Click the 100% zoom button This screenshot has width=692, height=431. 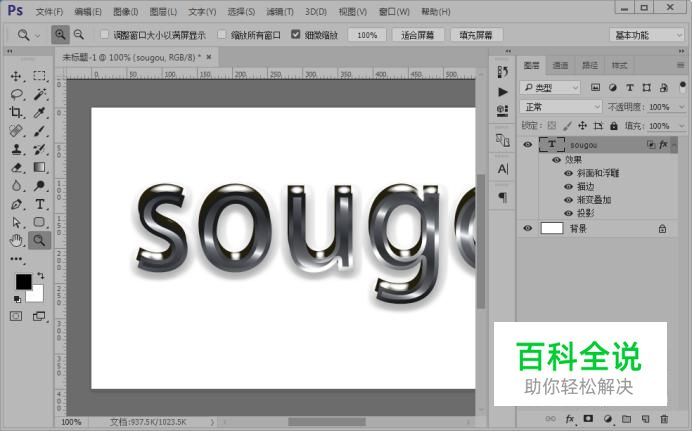tap(367, 35)
